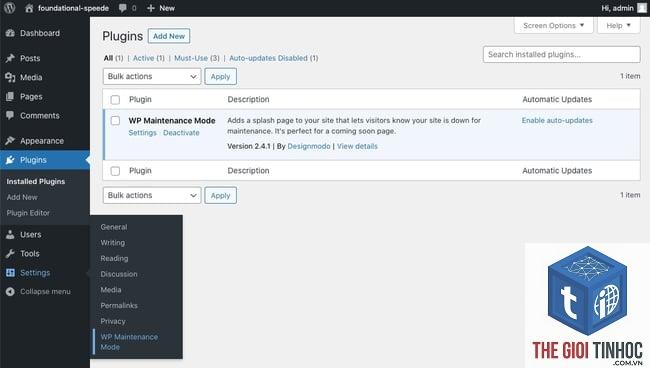Open Users from sidebar

(31, 235)
